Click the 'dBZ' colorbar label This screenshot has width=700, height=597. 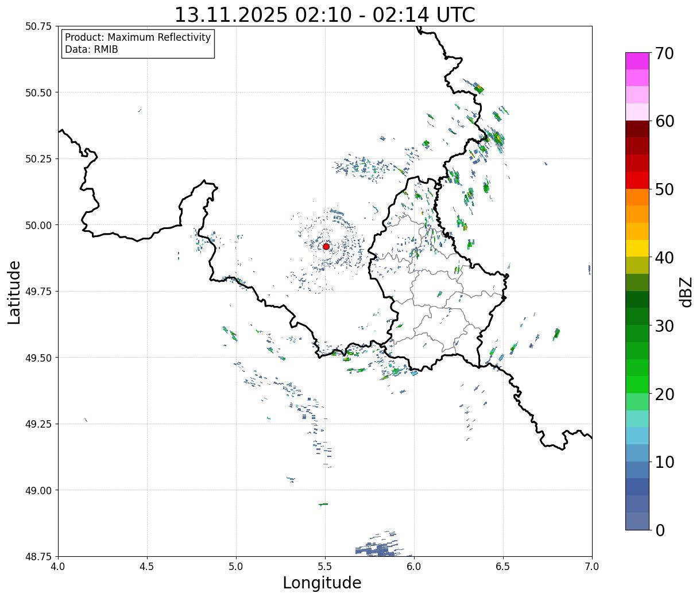point(686,292)
